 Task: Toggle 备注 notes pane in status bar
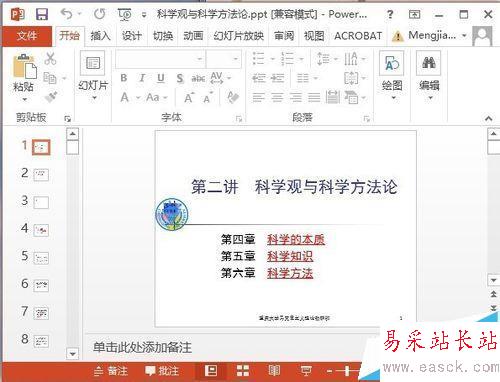click(111, 371)
